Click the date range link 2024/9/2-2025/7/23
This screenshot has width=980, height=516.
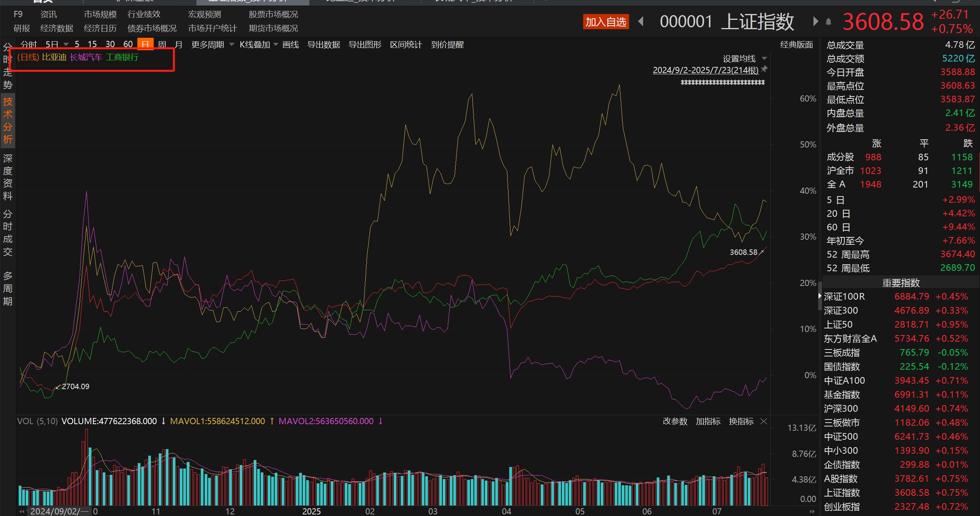click(706, 70)
